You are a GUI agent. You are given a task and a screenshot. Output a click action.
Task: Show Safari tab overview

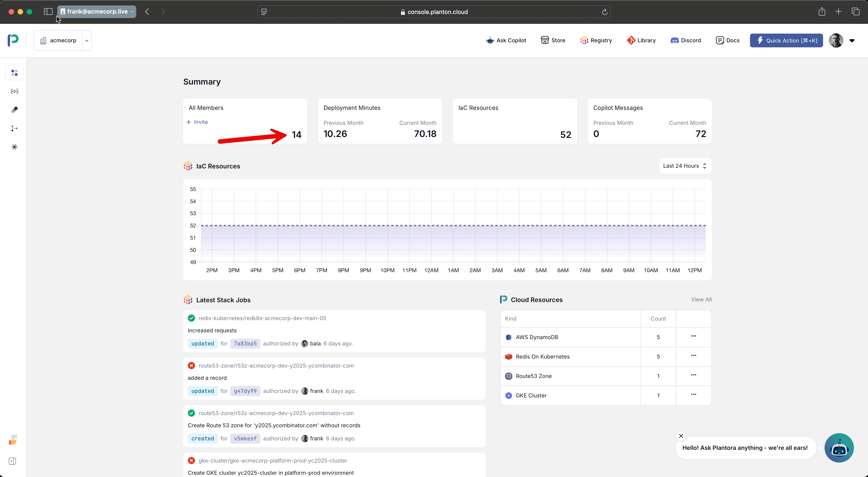click(x=856, y=12)
